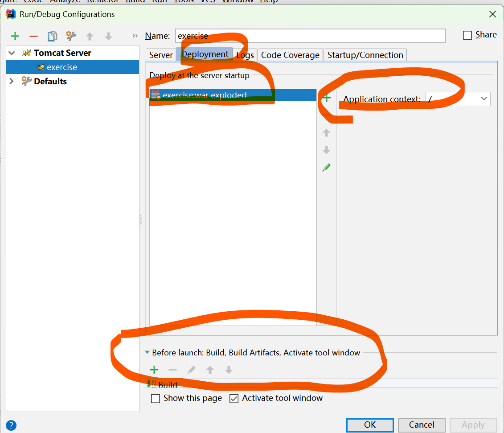Image resolution: width=504 pixels, height=433 pixels.
Task: Click the IntelliJ logo in title bar
Action: [11, 14]
